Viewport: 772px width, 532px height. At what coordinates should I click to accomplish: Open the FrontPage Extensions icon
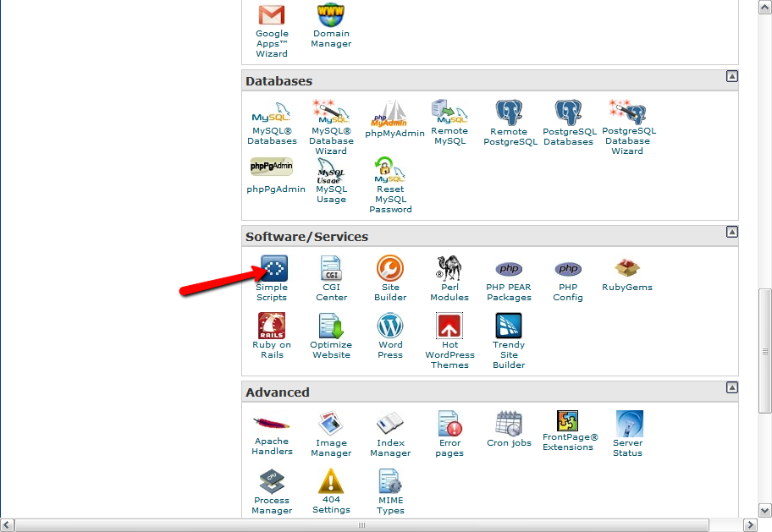(x=568, y=420)
